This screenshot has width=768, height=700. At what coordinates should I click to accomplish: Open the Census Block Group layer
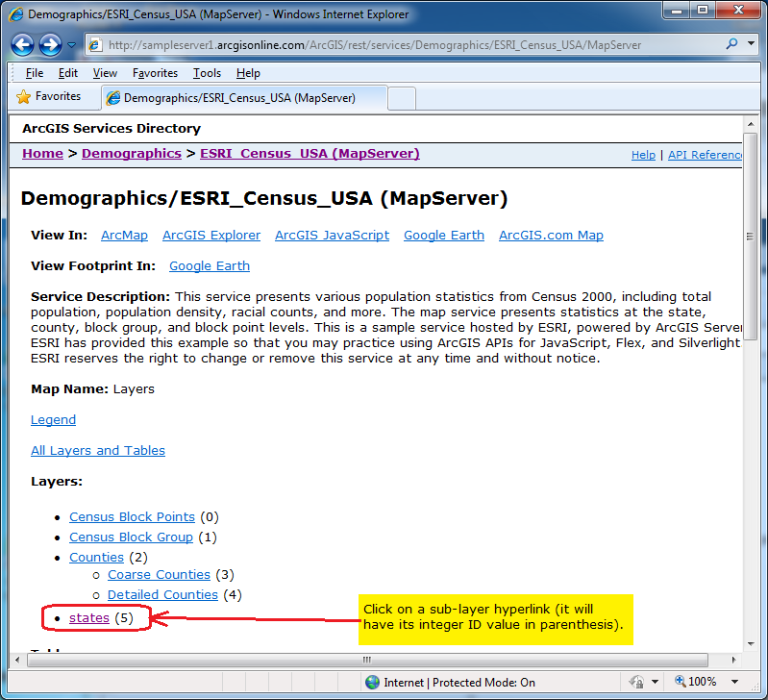pos(131,537)
